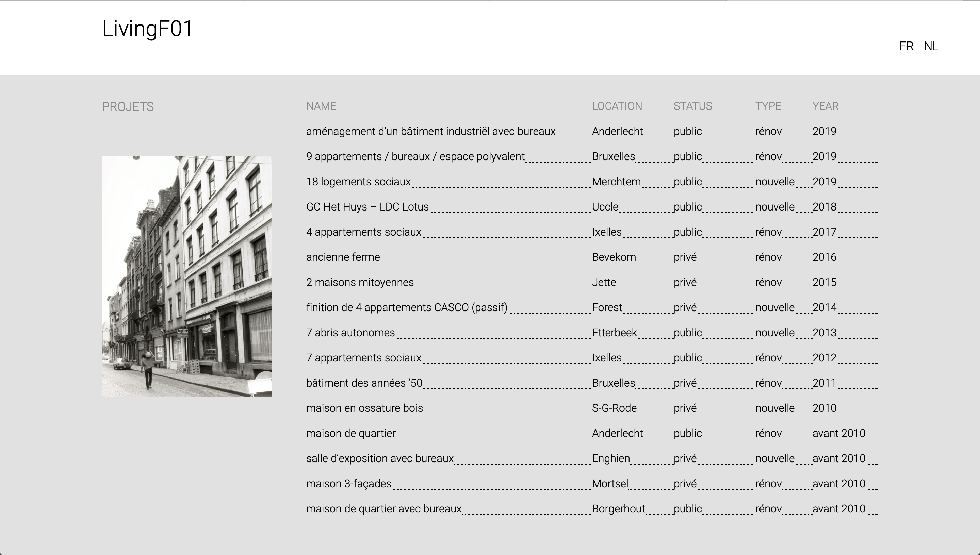Click Bevekom location cell

tap(614, 257)
